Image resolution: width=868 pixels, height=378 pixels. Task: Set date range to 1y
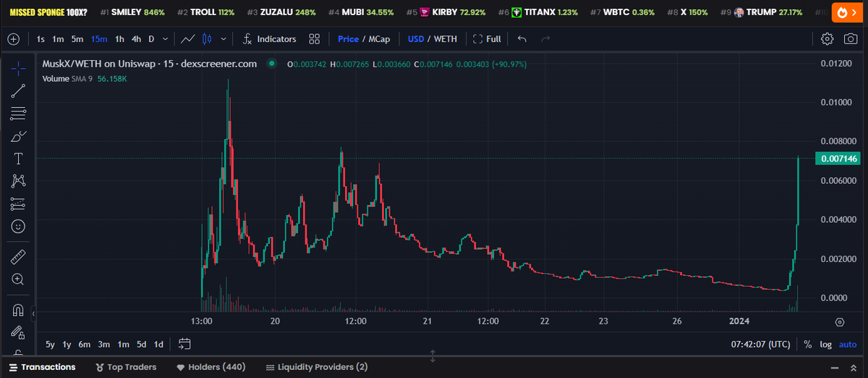coord(67,344)
